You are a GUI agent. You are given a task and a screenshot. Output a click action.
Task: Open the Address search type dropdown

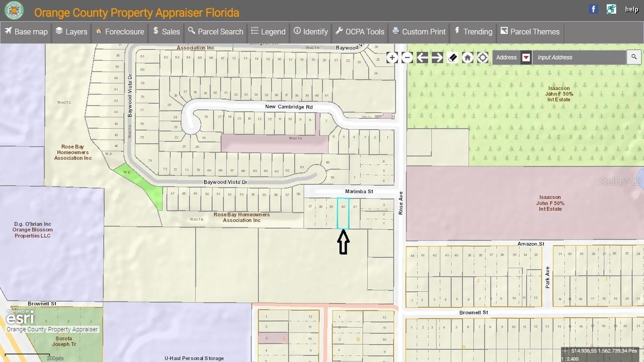coord(526,57)
